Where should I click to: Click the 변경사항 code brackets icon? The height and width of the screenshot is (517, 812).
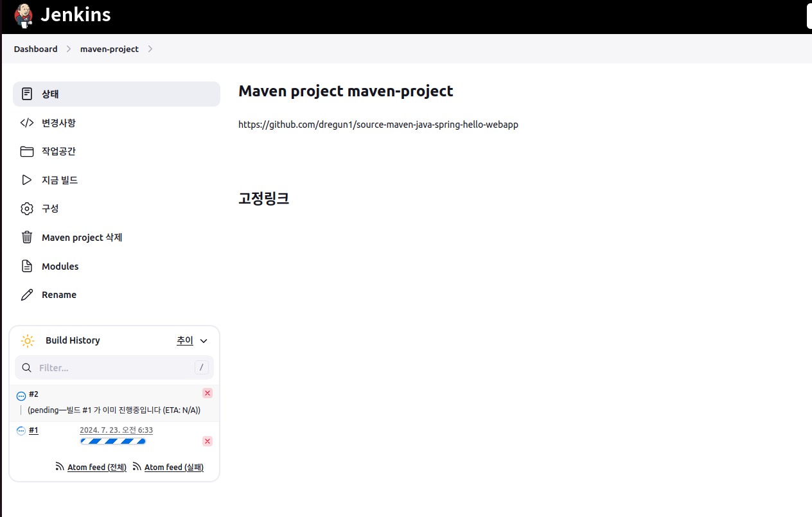[27, 123]
